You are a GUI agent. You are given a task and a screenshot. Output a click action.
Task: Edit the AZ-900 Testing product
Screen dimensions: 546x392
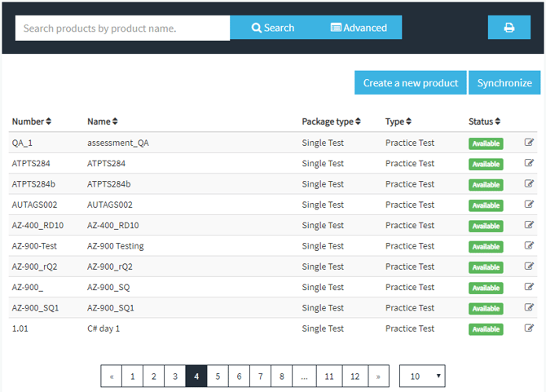pos(529,245)
